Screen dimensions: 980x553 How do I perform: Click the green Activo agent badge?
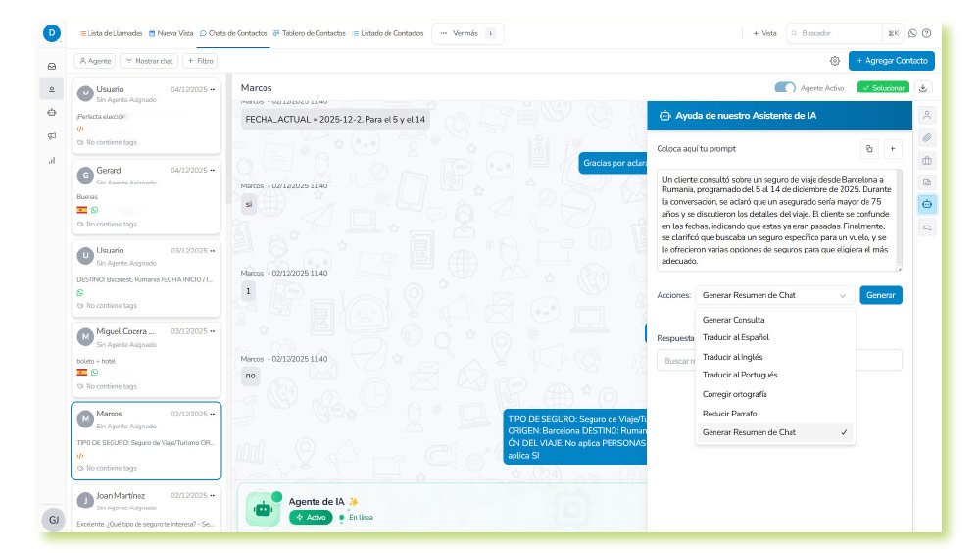pyautogui.click(x=311, y=518)
